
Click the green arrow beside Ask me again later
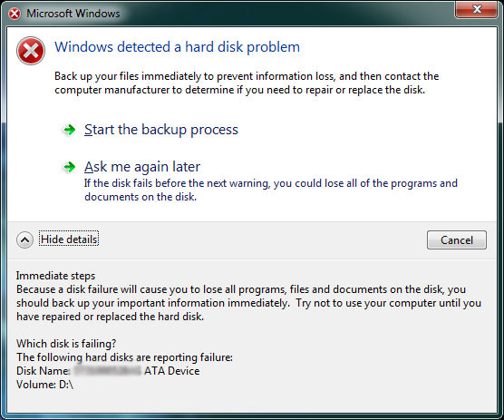coord(69,167)
